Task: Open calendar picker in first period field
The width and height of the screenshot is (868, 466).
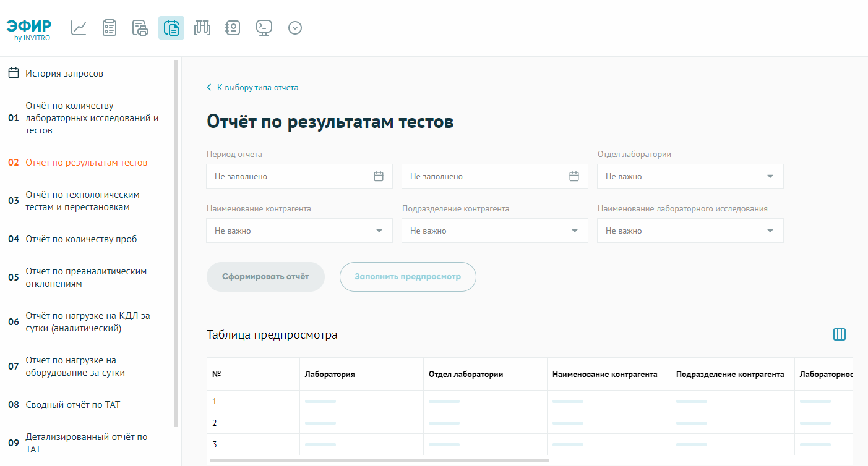Action: pyautogui.click(x=379, y=176)
